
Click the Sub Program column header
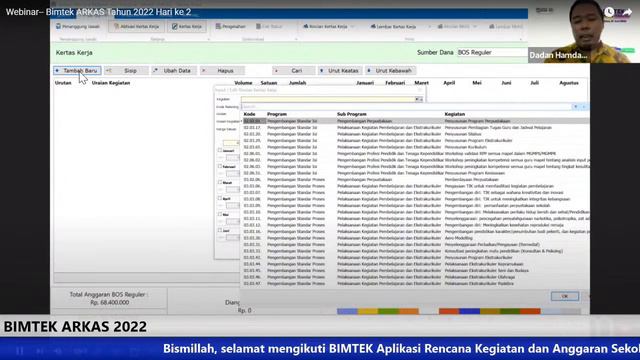[x=351, y=114]
